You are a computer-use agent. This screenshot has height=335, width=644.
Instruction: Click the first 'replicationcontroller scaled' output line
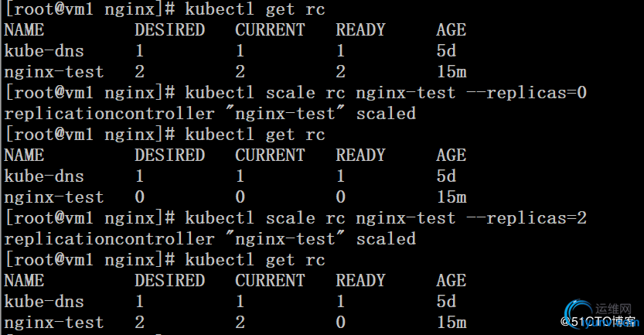click(x=210, y=114)
